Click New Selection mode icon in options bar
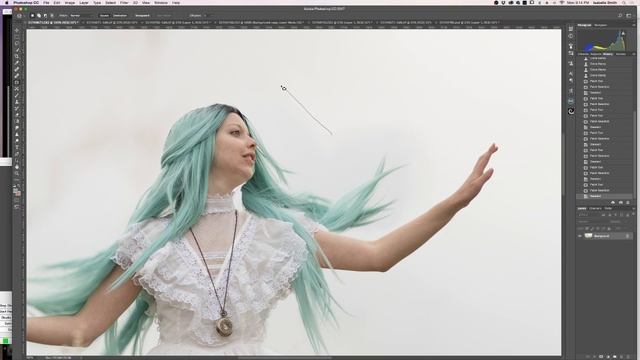This screenshot has height=360, width=640. pyautogui.click(x=33, y=16)
